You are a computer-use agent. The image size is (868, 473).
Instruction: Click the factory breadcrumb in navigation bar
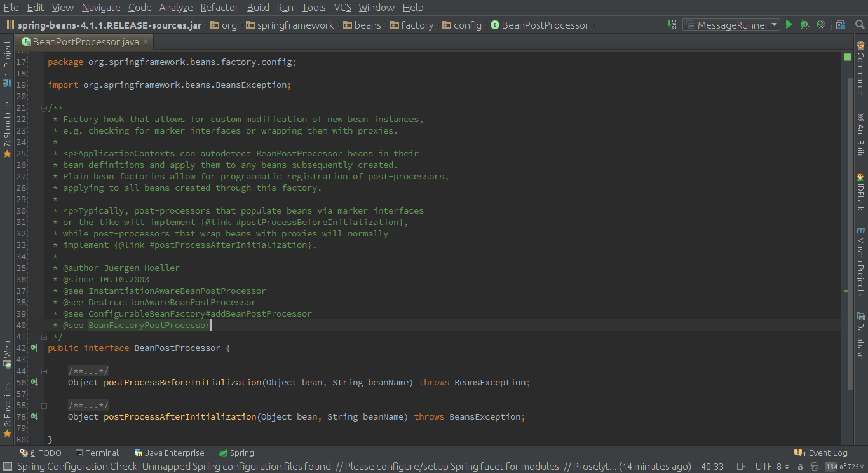coord(412,25)
